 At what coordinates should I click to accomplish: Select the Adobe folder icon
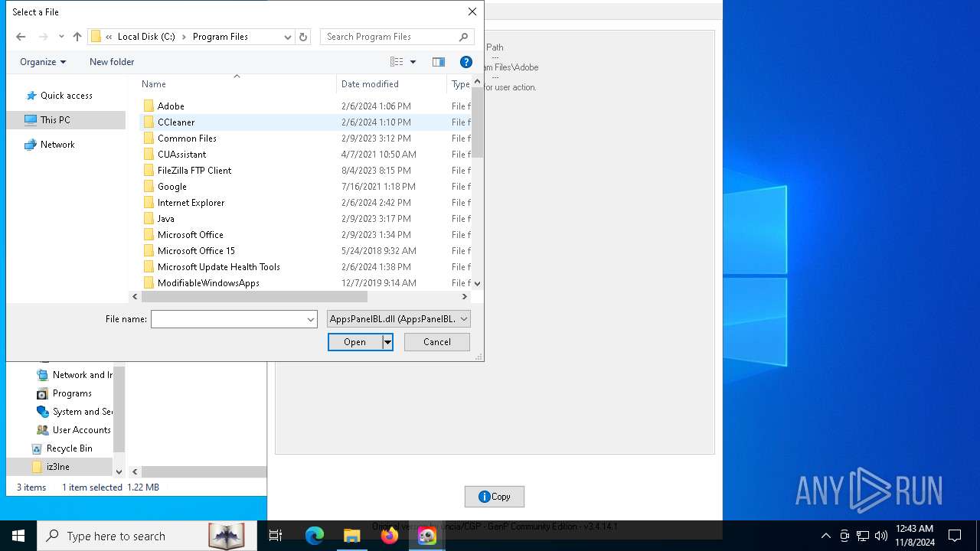[x=149, y=106]
